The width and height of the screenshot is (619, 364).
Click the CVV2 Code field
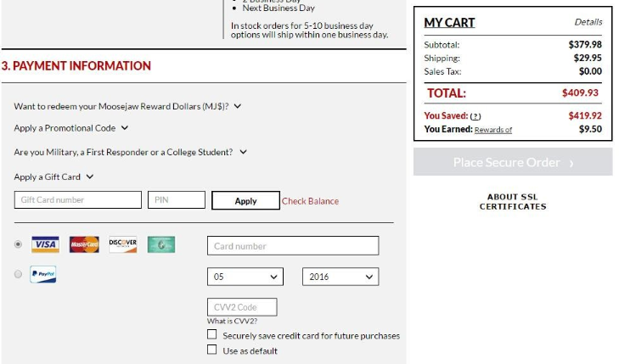(x=242, y=307)
